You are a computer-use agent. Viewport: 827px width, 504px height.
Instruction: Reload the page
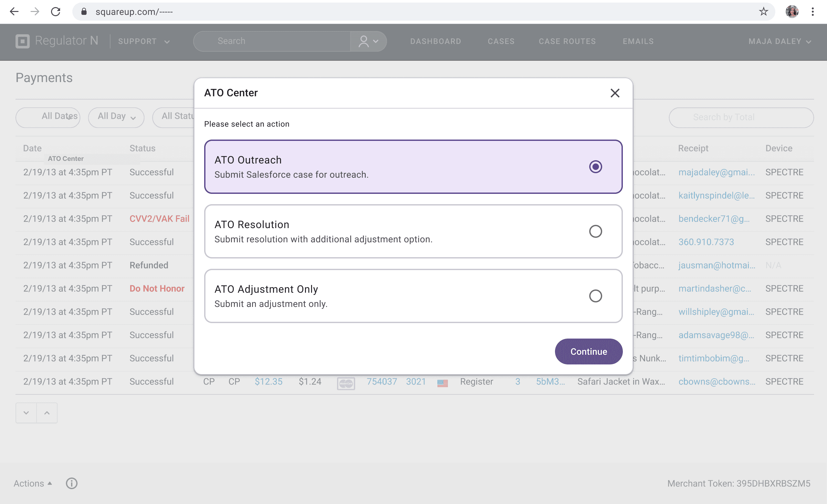(56, 12)
